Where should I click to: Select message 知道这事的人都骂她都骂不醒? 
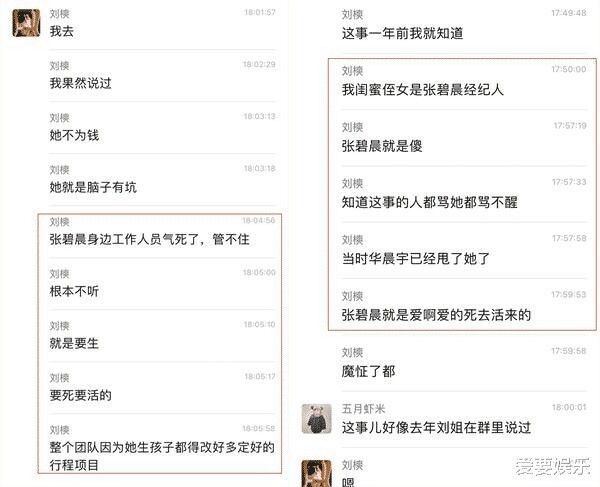[429, 202]
